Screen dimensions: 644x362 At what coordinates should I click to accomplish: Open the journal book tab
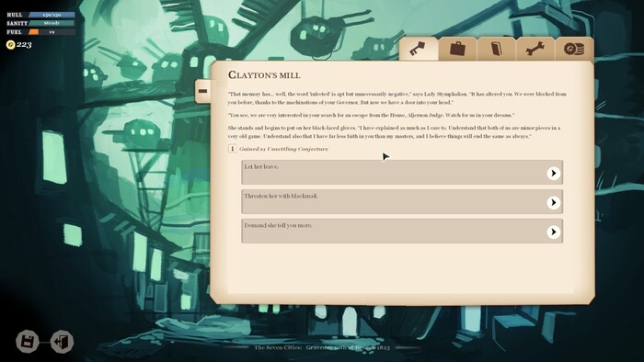(x=497, y=49)
